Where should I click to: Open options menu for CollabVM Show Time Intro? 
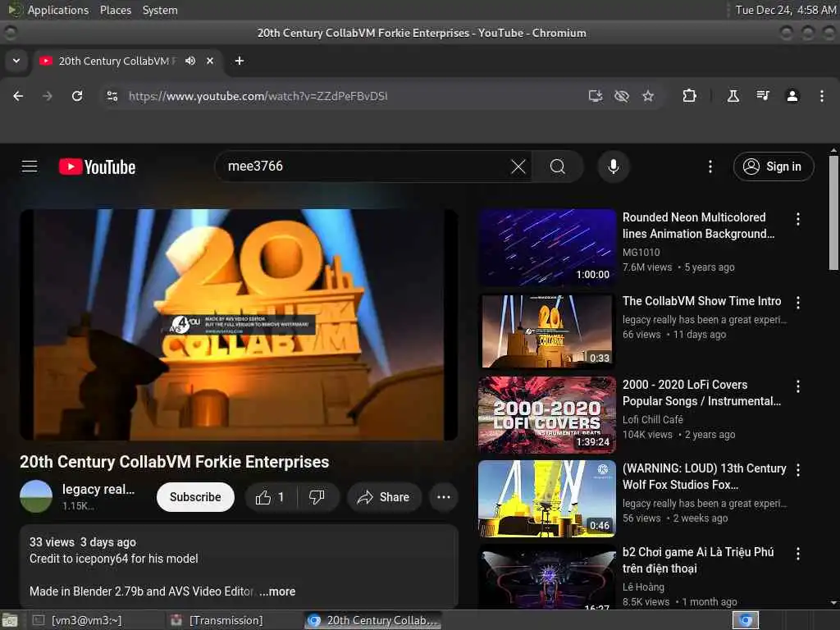(x=798, y=303)
